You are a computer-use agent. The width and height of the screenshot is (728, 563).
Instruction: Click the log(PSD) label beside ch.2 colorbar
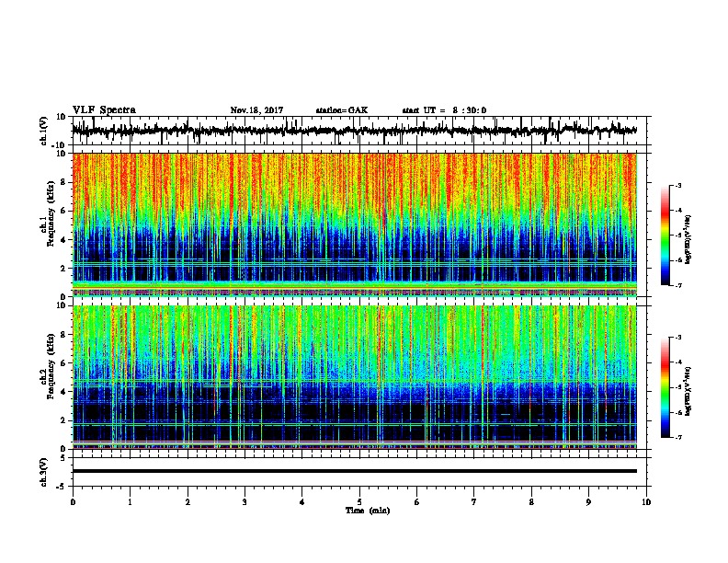tap(688, 391)
